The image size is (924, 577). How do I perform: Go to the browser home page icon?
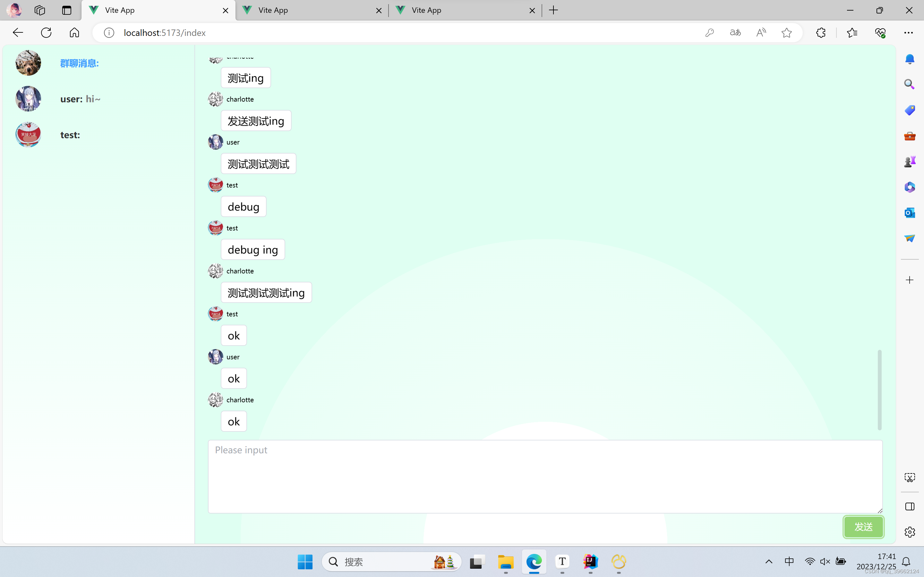(74, 33)
